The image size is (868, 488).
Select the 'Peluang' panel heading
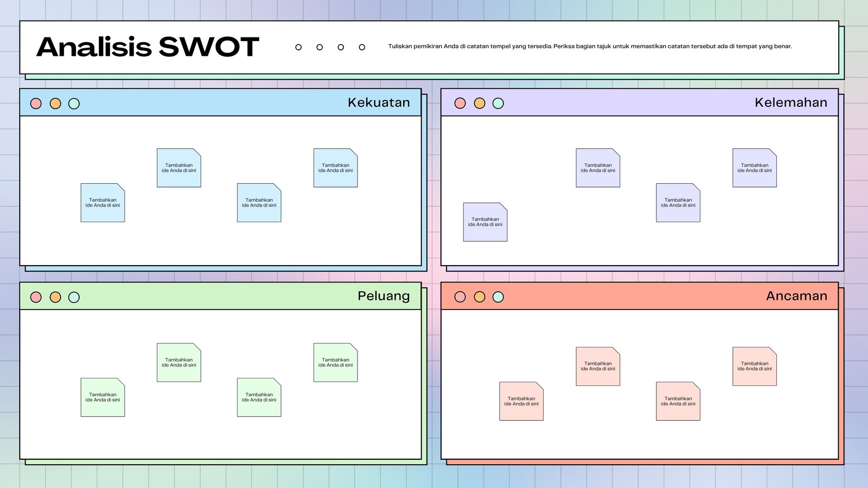(x=384, y=296)
